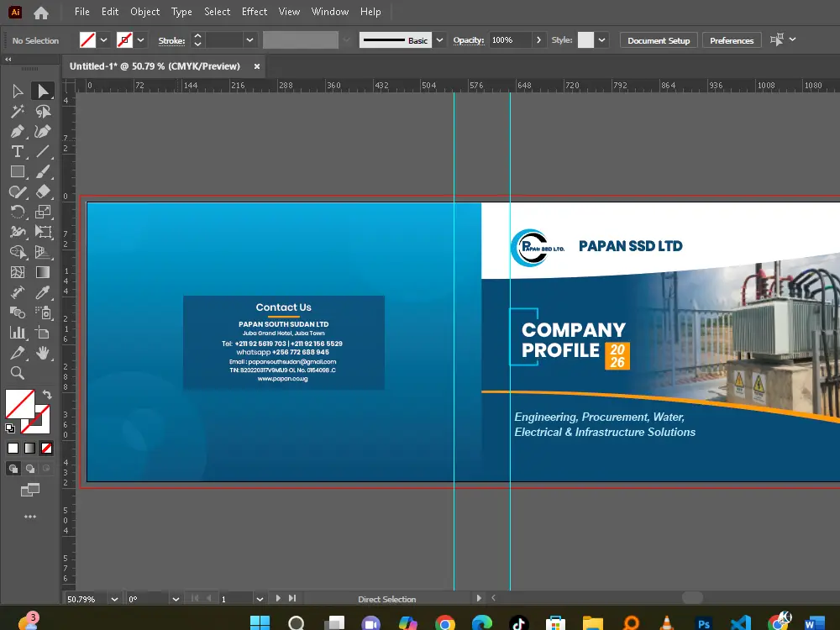Select the Direct Selection tool
Viewport: 840px width, 630px height.
pos(44,91)
